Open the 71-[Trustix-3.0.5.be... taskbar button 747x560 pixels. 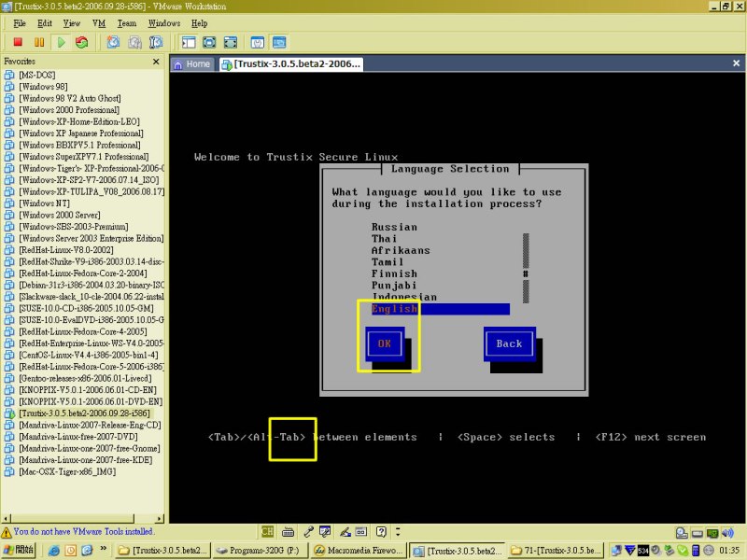556,551
